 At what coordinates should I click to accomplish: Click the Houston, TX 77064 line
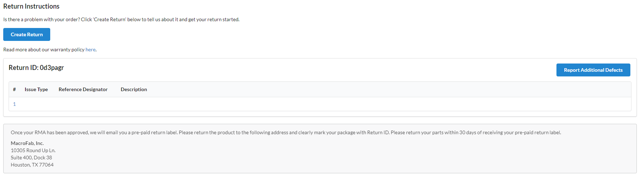tap(32, 165)
